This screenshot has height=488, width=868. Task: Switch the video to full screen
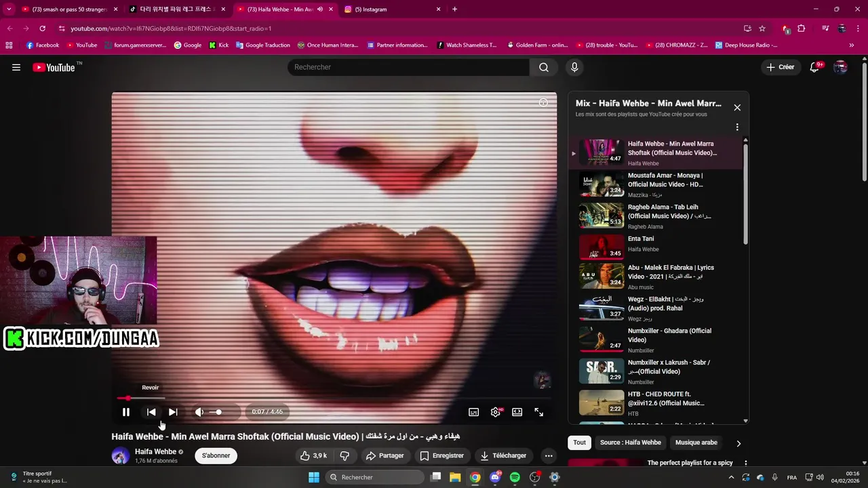(x=539, y=411)
